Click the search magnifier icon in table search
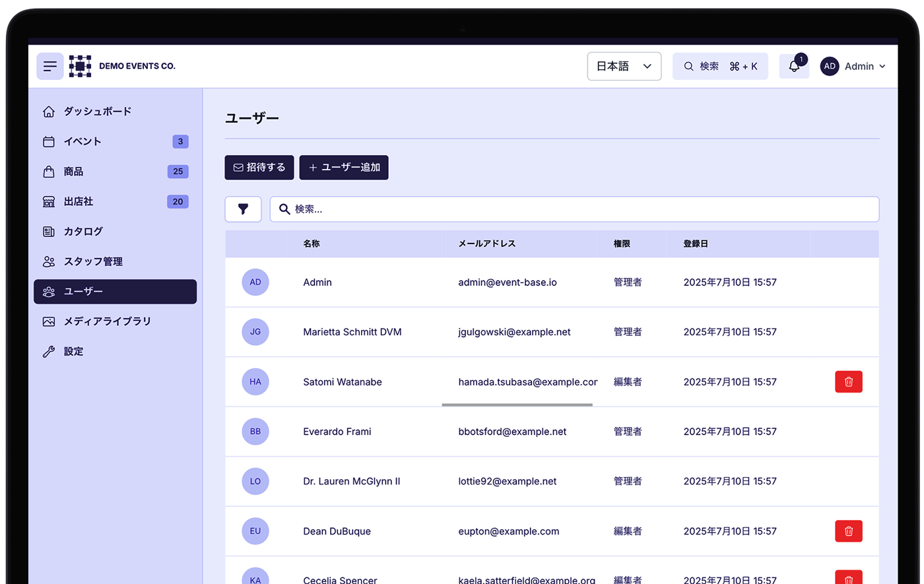The height and width of the screenshot is (584, 924). click(x=284, y=209)
